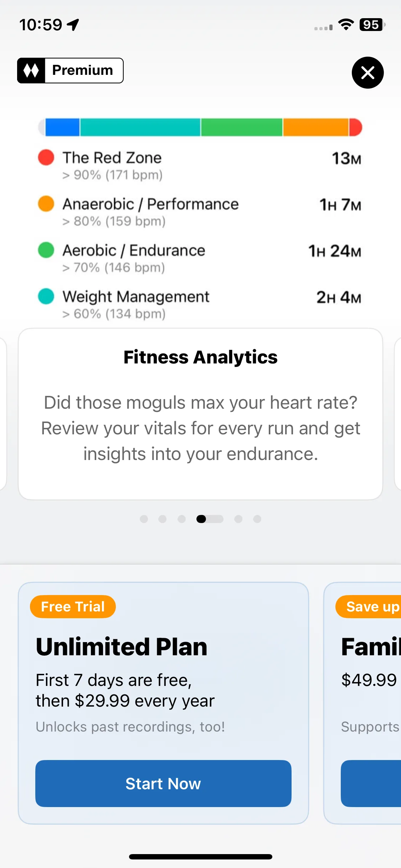Go to second carousel page dot

(x=163, y=519)
